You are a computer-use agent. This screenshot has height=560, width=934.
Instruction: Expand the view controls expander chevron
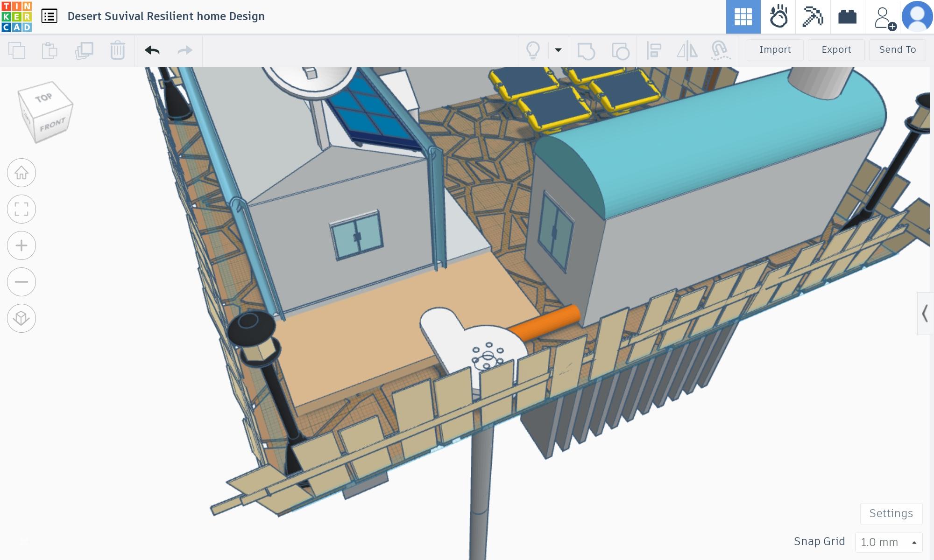926,313
